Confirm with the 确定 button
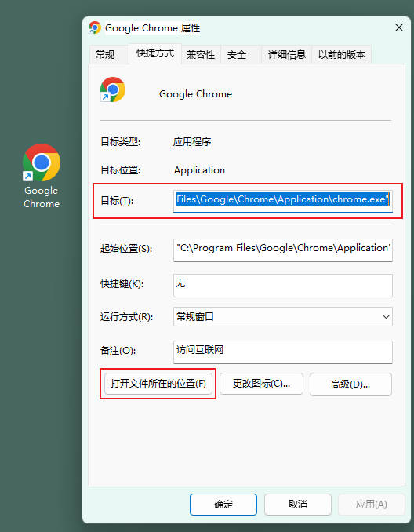This screenshot has width=414, height=532. point(223,505)
